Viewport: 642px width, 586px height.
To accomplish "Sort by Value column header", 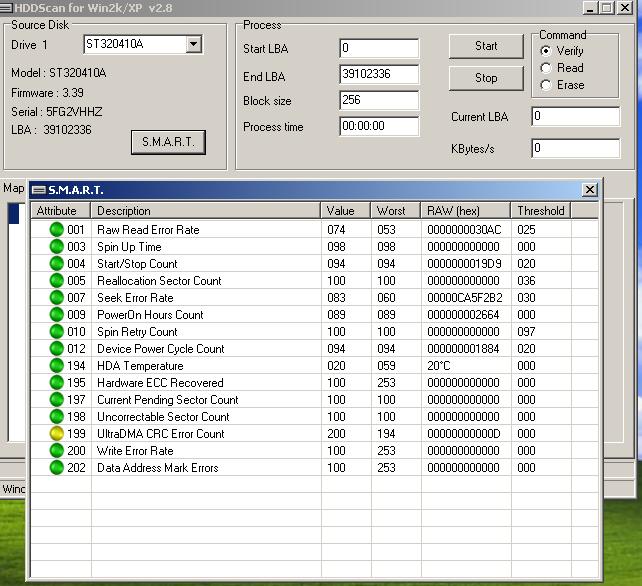I will click(x=346, y=210).
